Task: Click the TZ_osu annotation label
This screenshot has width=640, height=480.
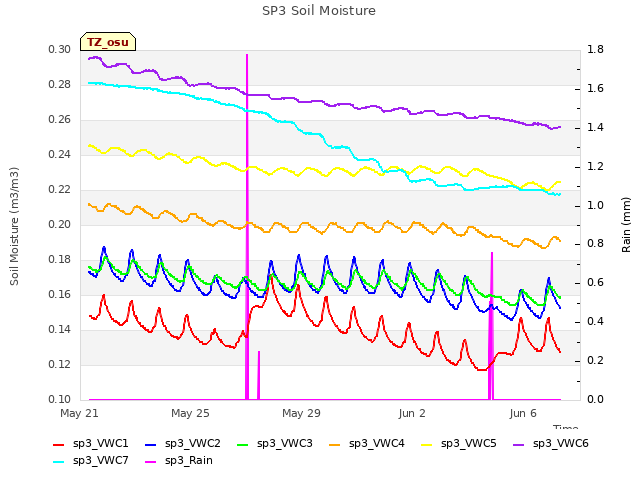Action: (108, 42)
